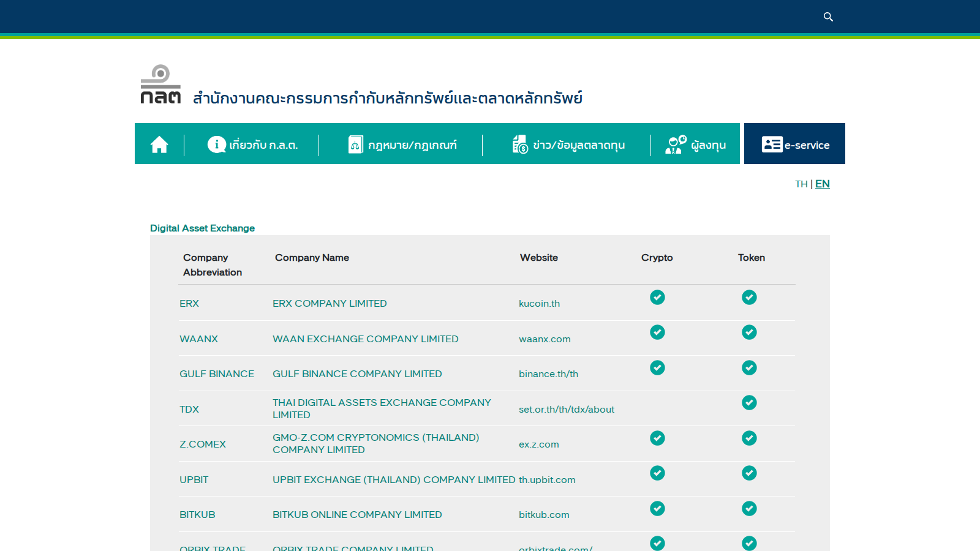The height and width of the screenshot is (551, 980).
Task: Click WAANX Crypto checkmark icon
Action: click(x=657, y=332)
